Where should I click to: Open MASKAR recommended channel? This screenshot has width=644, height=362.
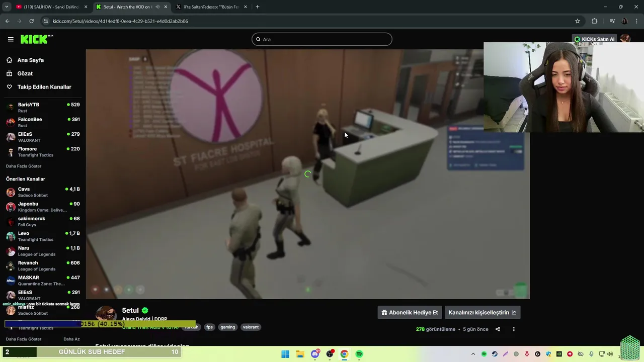[x=42, y=280]
